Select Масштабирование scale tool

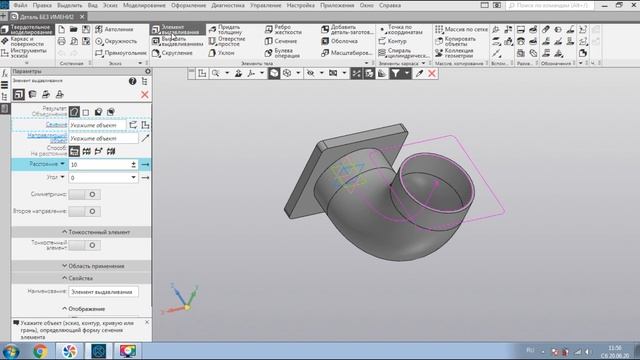346,53
